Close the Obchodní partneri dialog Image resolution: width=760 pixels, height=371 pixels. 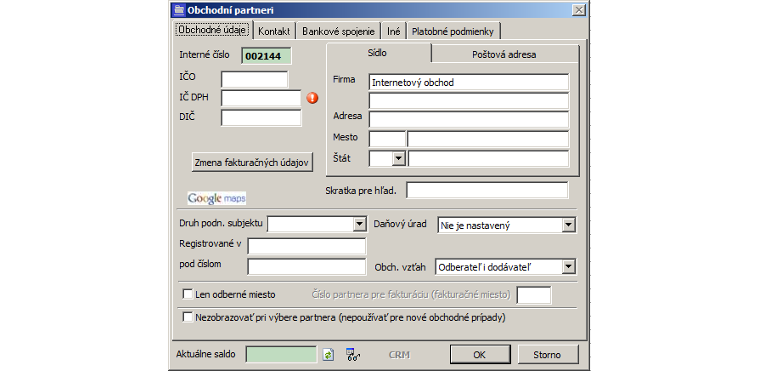[x=578, y=10]
